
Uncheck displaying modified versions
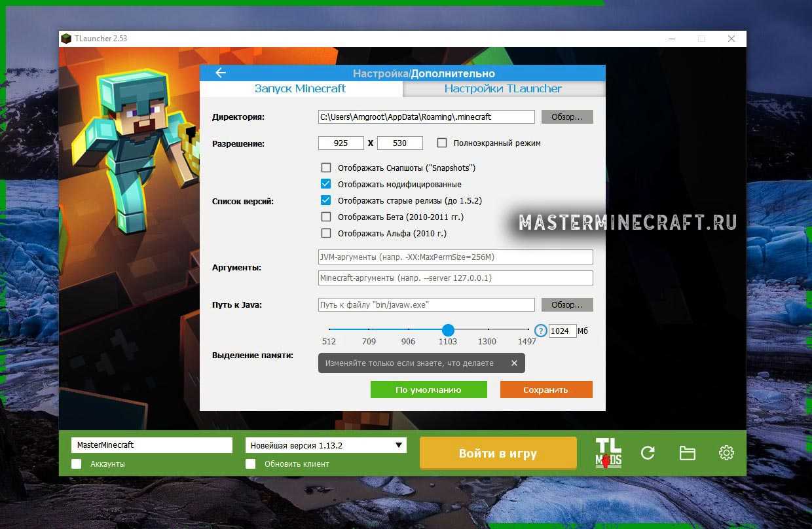tap(326, 184)
